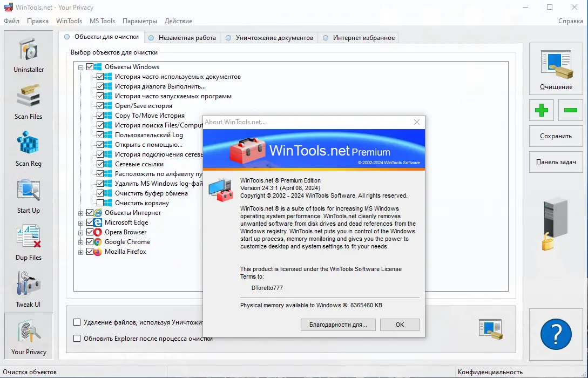
Task: Click the Благодарности для... button
Action: click(338, 325)
